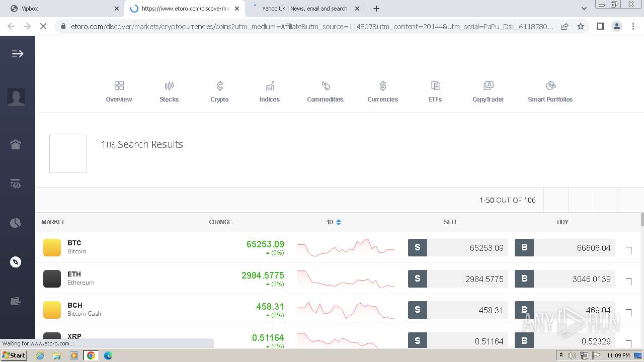Click the '1-50 OUT OF 106' pagination text
This screenshot has height=362, width=644.
click(508, 200)
